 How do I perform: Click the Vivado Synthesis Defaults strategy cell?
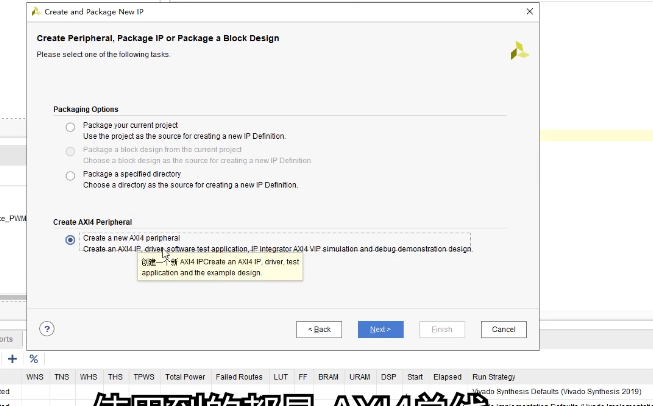click(x=557, y=391)
